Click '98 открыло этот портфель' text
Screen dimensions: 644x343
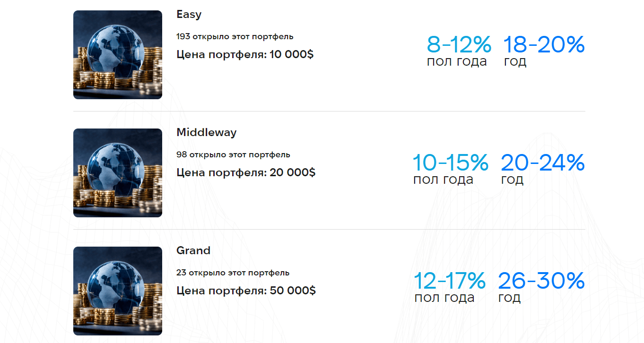[x=233, y=154]
